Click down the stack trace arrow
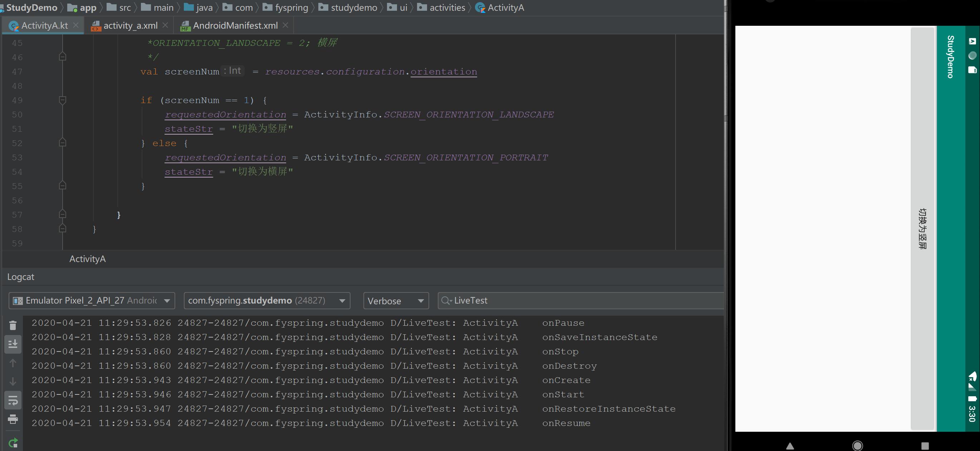Image resolution: width=980 pixels, height=451 pixels. pyautogui.click(x=13, y=381)
